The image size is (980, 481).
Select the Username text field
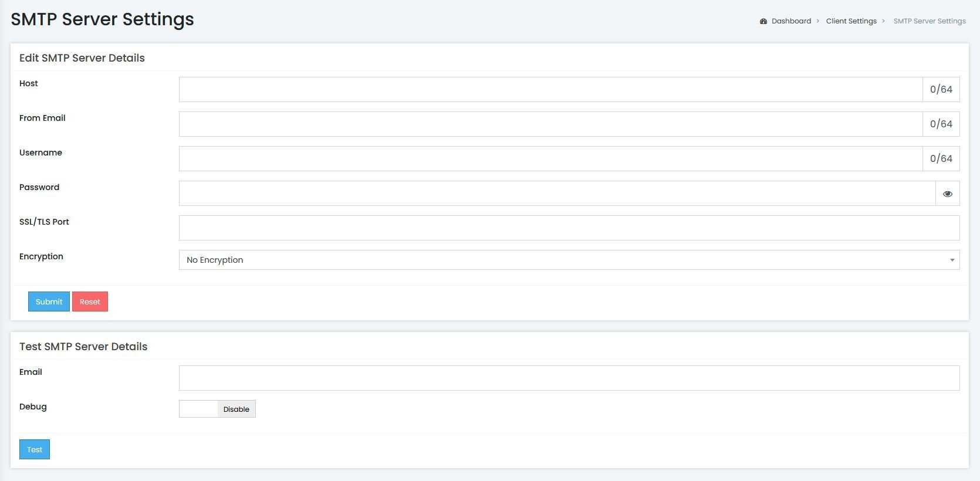(x=550, y=158)
